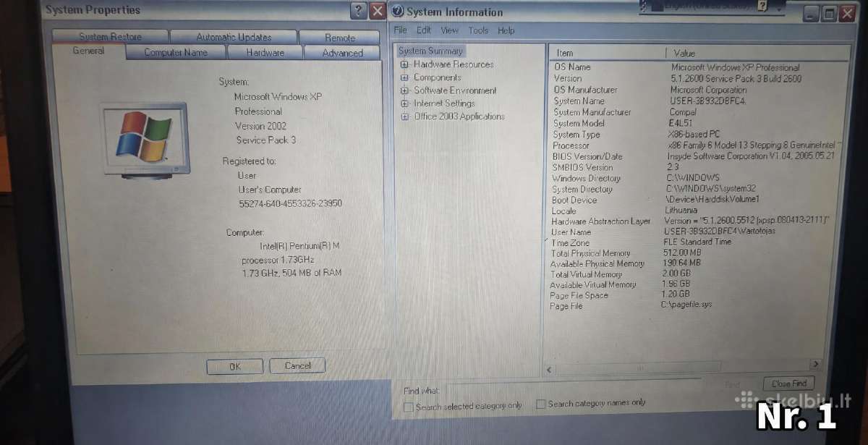Open the Tools menu
Viewport: 868px width, 445px height.
tap(478, 30)
